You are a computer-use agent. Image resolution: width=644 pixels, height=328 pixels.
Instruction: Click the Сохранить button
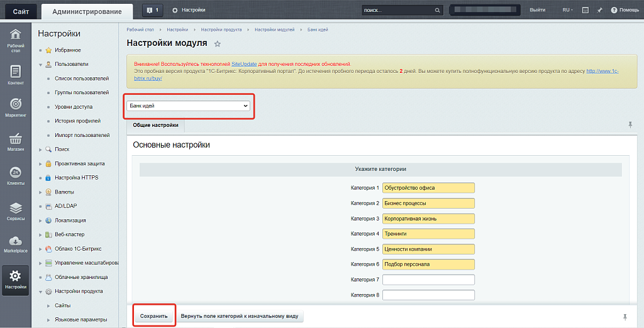[154, 315]
